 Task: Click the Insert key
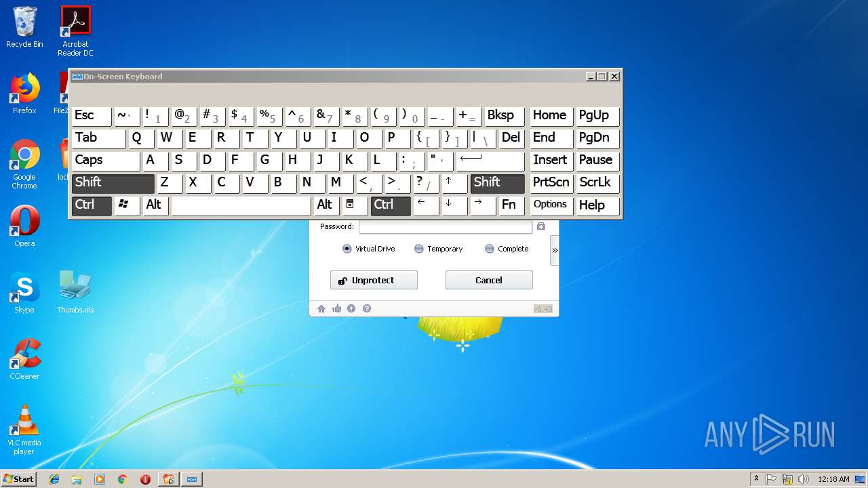pos(551,161)
